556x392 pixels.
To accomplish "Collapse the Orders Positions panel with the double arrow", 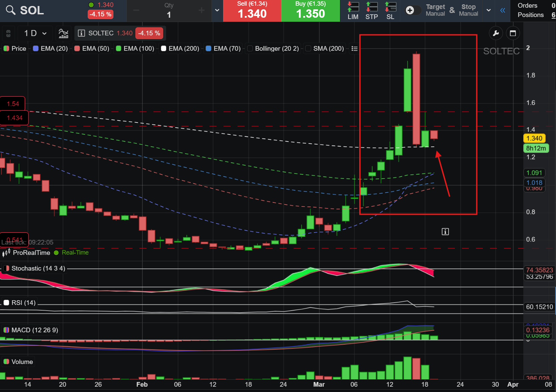I will point(503,10).
